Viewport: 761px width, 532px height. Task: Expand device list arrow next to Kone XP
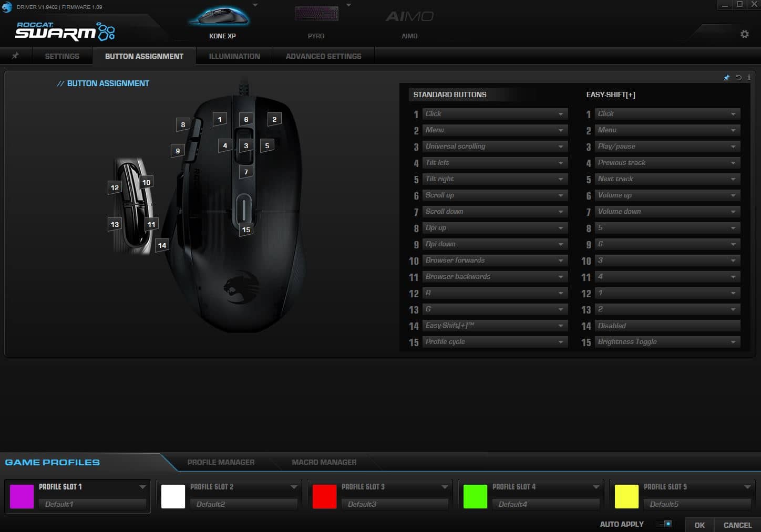point(255,5)
